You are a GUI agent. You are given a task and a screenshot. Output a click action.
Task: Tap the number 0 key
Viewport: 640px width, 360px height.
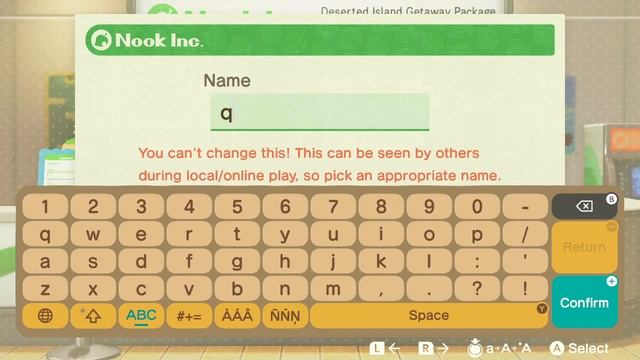pyautogui.click(x=477, y=206)
